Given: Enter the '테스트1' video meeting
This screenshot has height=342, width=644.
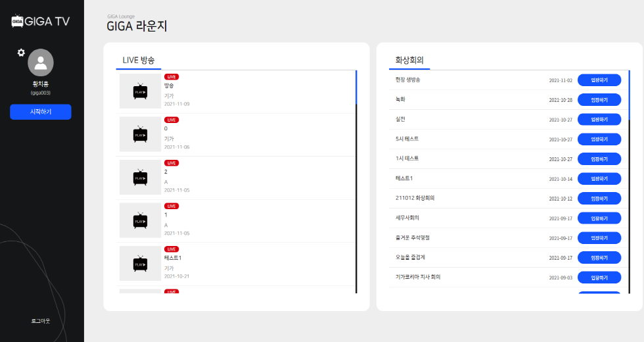Looking at the screenshot, I should 599,179.
